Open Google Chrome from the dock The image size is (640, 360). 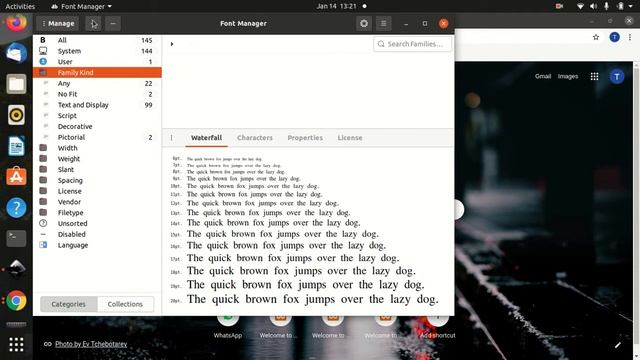click(x=16, y=301)
